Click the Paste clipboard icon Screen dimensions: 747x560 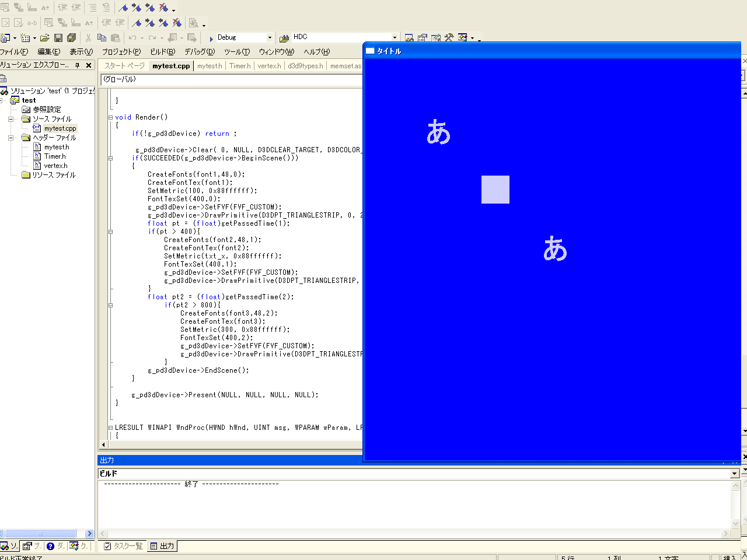click(x=115, y=38)
